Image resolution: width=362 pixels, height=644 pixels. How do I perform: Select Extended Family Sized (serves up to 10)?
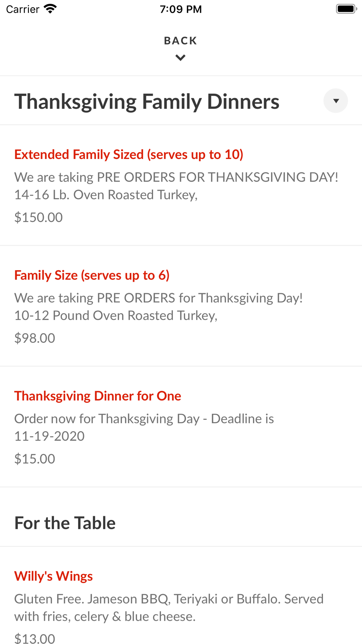129,154
